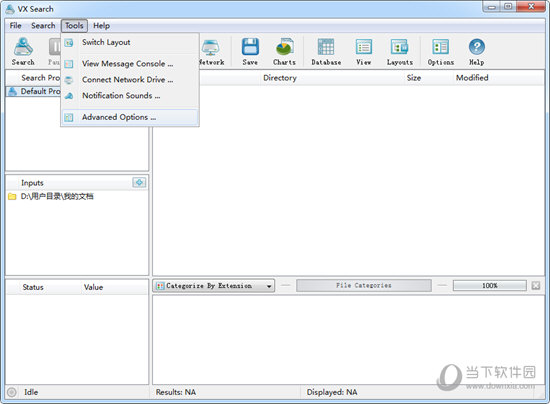Image resolution: width=550 pixels, height=404 pixels.
Task: Open Advanced Options from Tools menu
Action: coord(130,117)
